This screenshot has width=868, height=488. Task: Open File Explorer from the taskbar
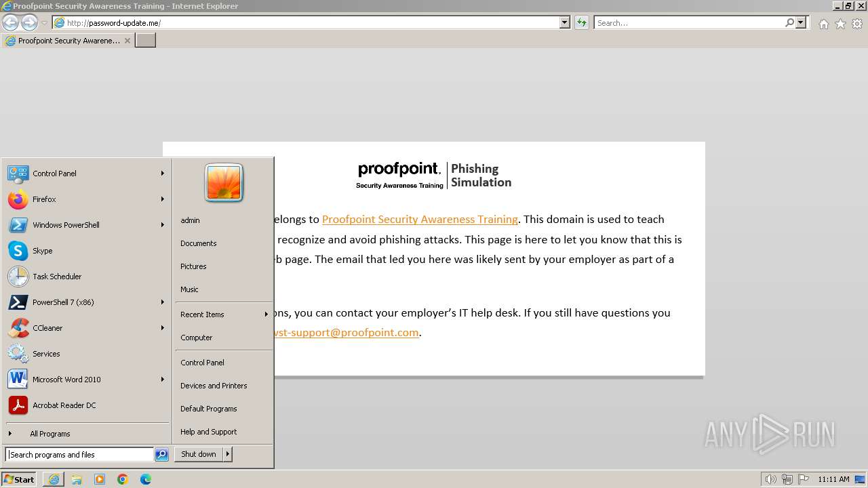pyautogui.click(x=77, y=479)
